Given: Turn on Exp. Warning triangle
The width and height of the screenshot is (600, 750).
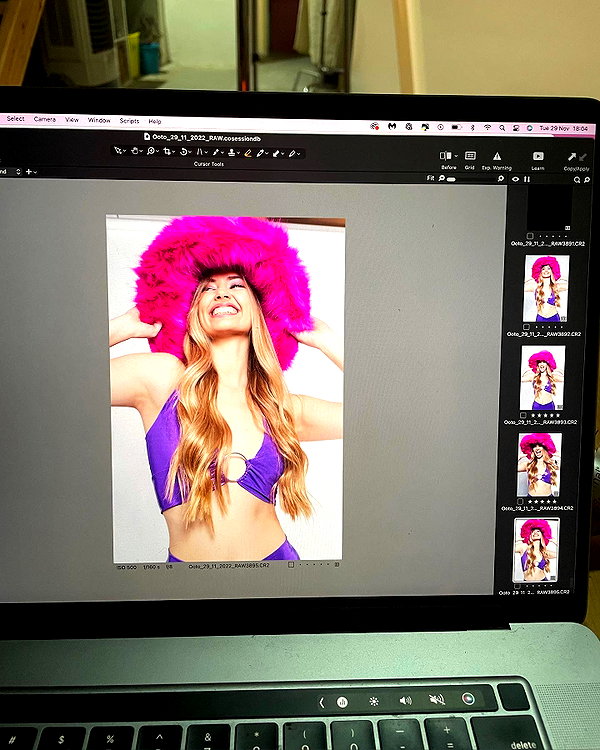Looking at the screenshot, I should pyautogui.click(x=497, y=156).
